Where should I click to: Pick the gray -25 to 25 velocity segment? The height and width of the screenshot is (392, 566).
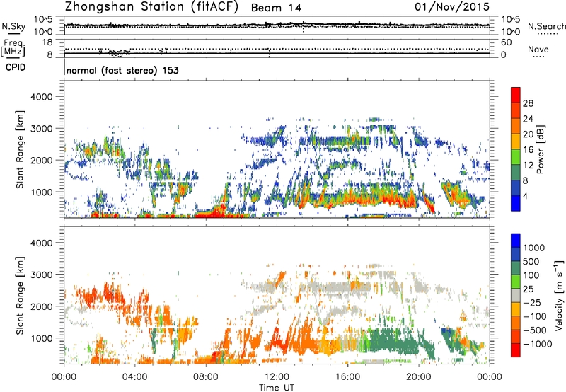coord(516,296)
